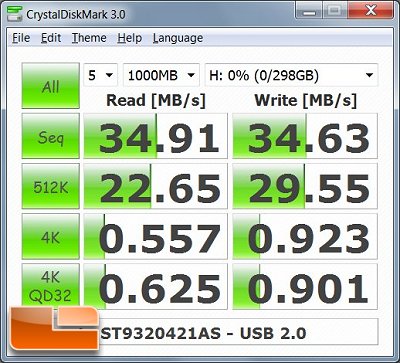400x363 pixels.
Task: Open the test count dropdown showing 5
Action: tap(100, 75)
